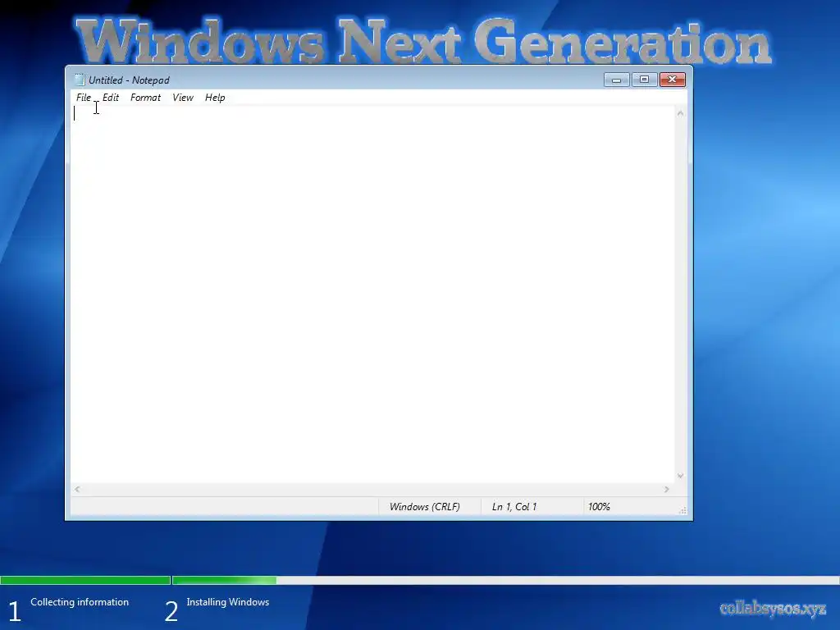The height and width of the screenshot is (630, 840).
Task: Click the setup progress bar's Installing Windows segment
Action: tap(505, 580)
